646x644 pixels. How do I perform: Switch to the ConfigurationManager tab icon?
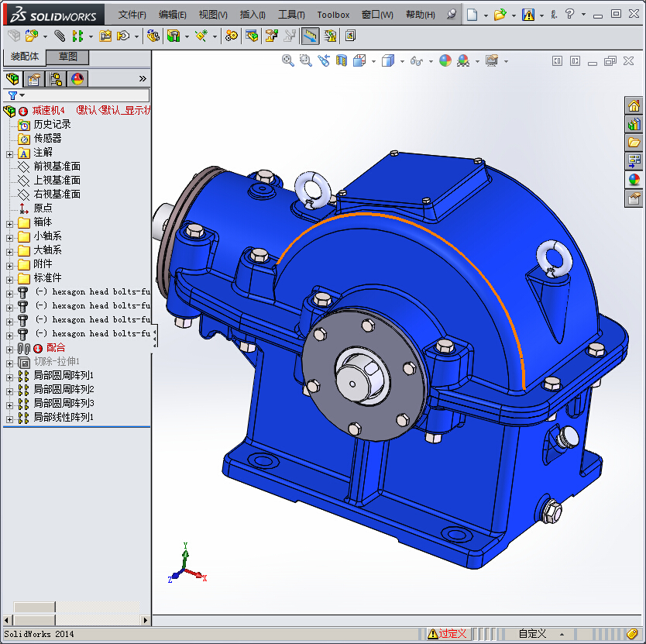(x=55, y=79)
